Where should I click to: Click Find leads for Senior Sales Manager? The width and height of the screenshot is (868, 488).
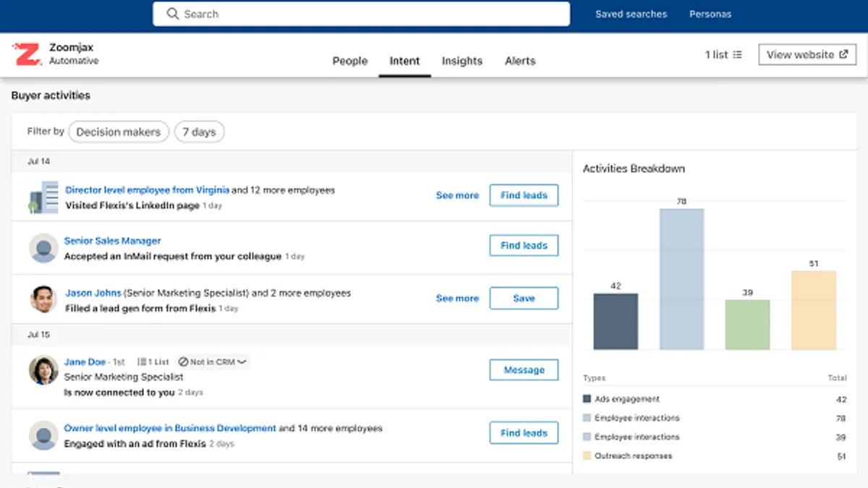[x=524, y=245]
